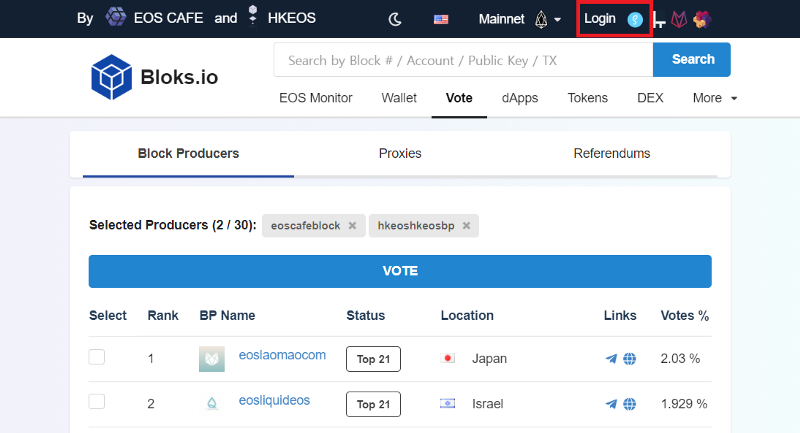
Task: Click the blue VOTE button
Action: (x=400, y=271)
